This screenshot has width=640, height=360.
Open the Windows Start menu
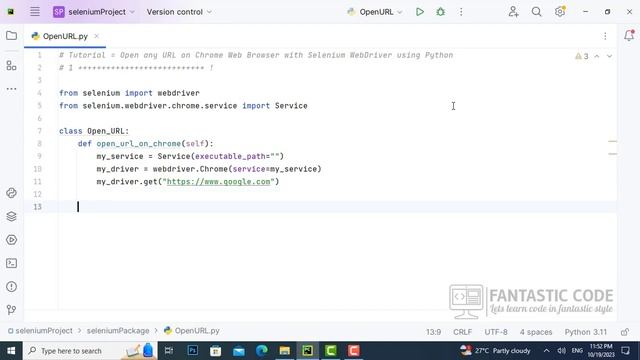coord(11,351)
